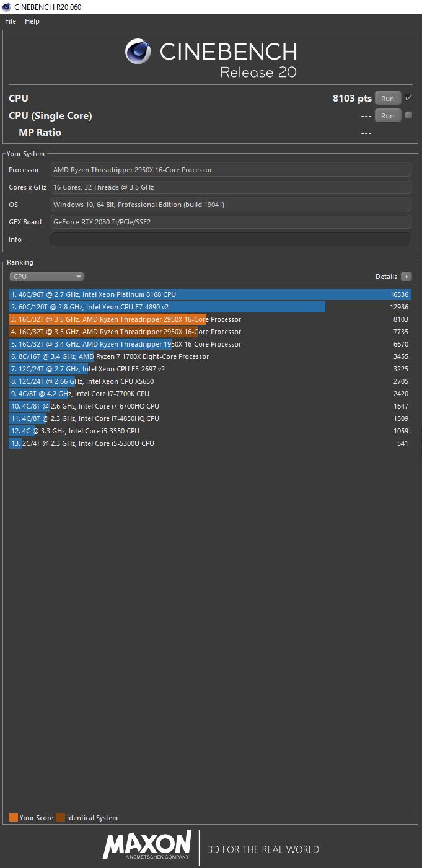Click the MAXON logo at bottom
The image size is (422, 868).
point(147,846)
